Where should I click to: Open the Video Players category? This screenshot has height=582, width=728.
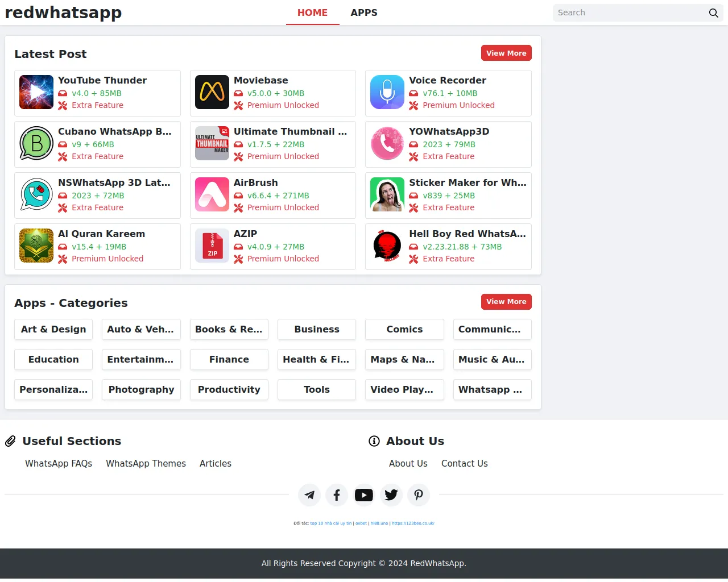pos(404,390)
